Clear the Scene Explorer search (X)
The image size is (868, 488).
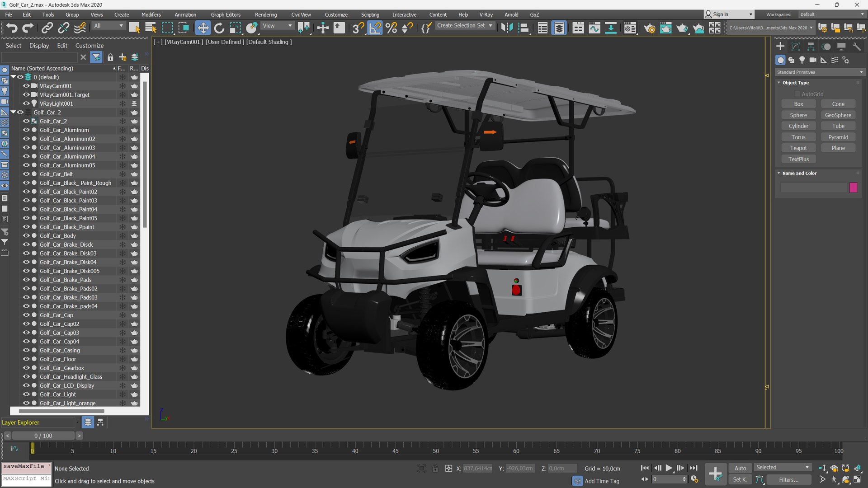pos(83,57)
